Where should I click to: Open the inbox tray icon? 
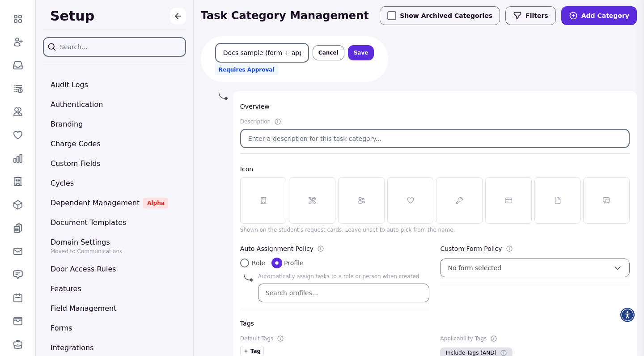pos(18,65)
